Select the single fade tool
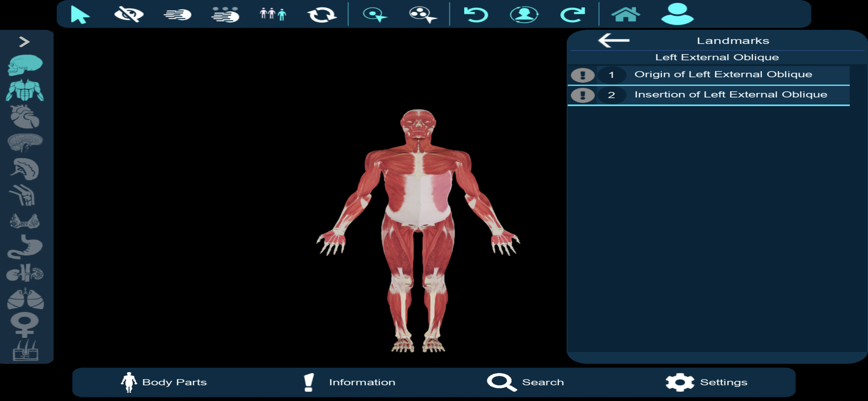 (178, 15)
